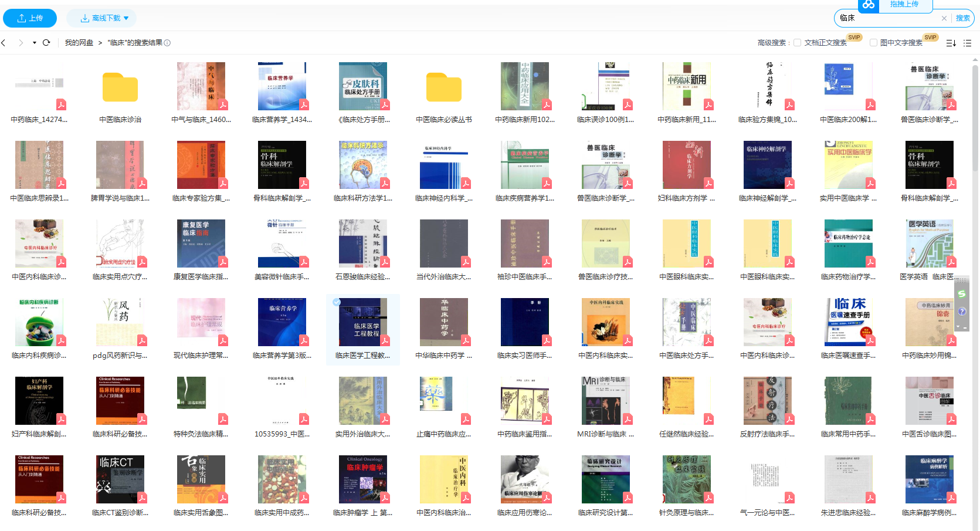Click the 上传 upload button
The image size is (980, 531).
pos(30,18)
